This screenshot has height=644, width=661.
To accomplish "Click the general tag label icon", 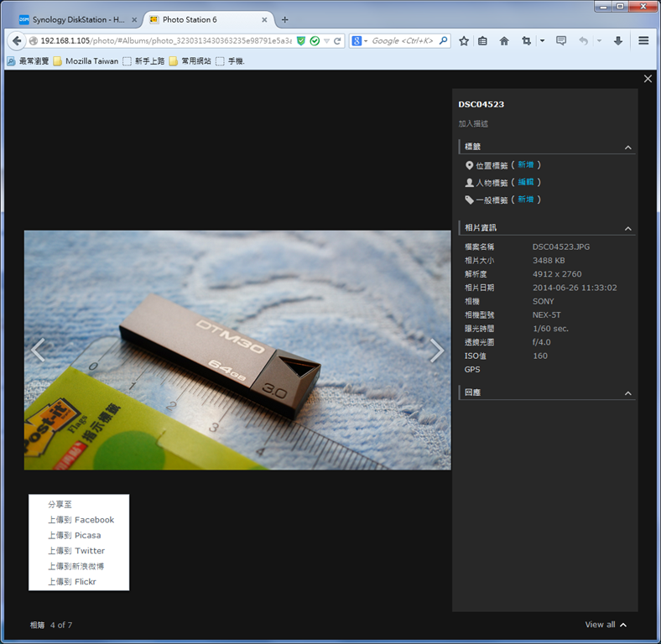I will (469, 200).
